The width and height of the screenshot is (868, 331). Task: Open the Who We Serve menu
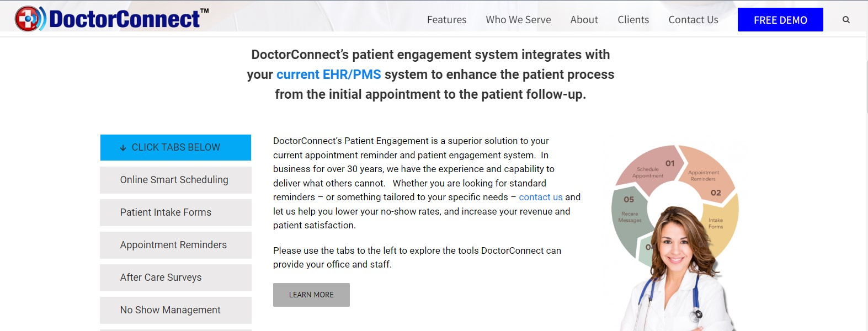518,20
